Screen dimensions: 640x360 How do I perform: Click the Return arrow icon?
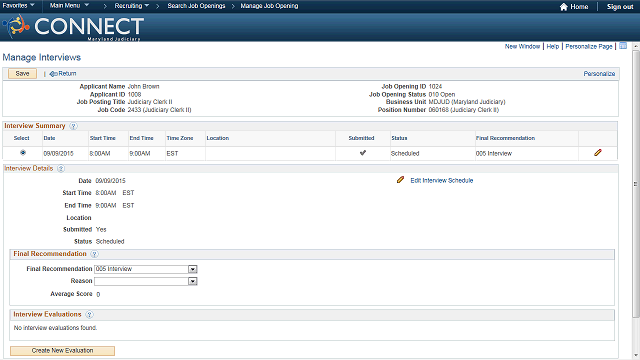53,74
